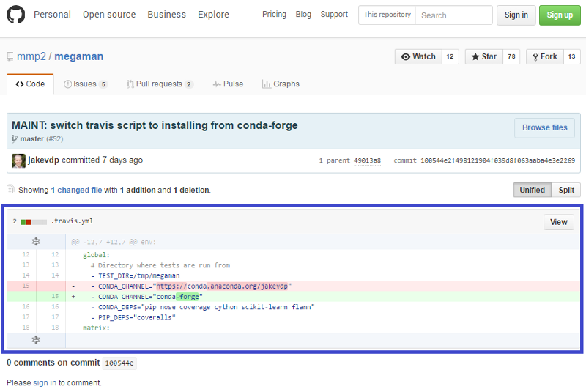Image resolution: width=586 pixels, height=392 pixels.
Task: Switch to the Pull requests tab
Action: pos(160,84)
